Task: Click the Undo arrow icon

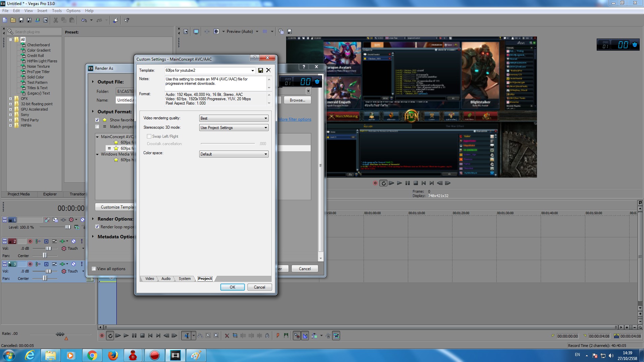Action: 84,20
